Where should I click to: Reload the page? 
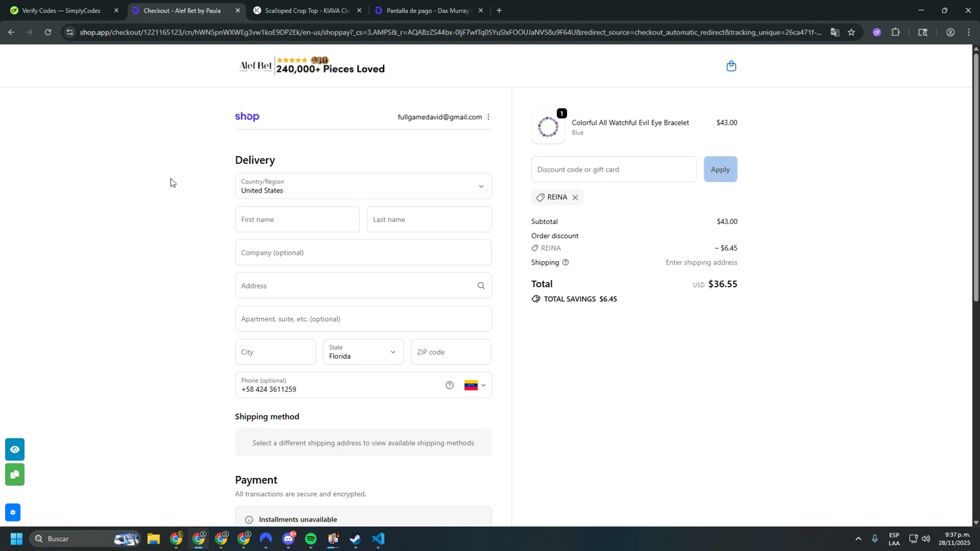click(48, 32)
